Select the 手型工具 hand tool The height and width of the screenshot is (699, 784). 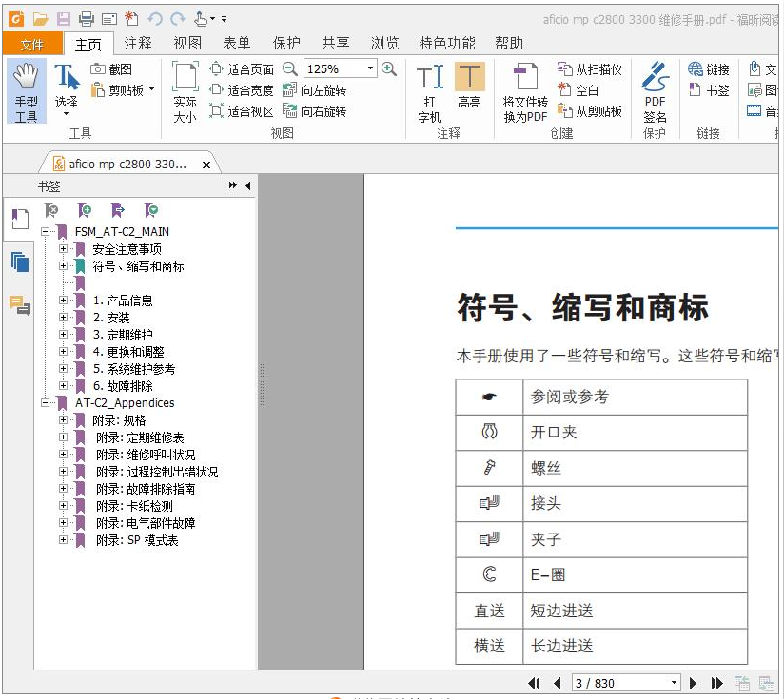(26, 91)
